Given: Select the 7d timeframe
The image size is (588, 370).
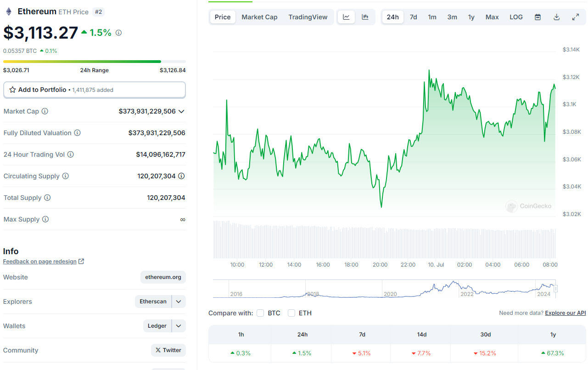Looking at the screenshot, I should click(413, 17).
